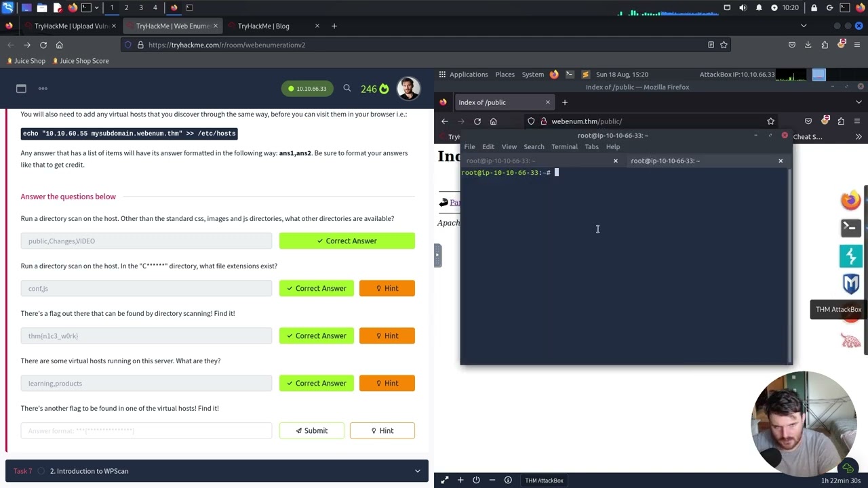Screen dimensions: 868x488
Task: Open new tab in AttackBox Firefox
Action: (x=564, y=102)
